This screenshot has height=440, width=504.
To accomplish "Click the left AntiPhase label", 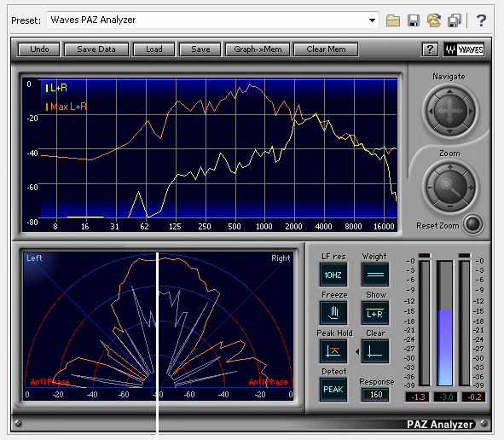I will pyautogui.click(x=49, y=382).
